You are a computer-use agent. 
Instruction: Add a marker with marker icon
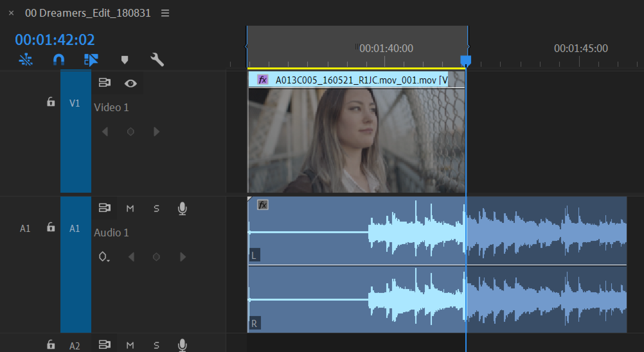pyautogui.click(x=124, y=60)
